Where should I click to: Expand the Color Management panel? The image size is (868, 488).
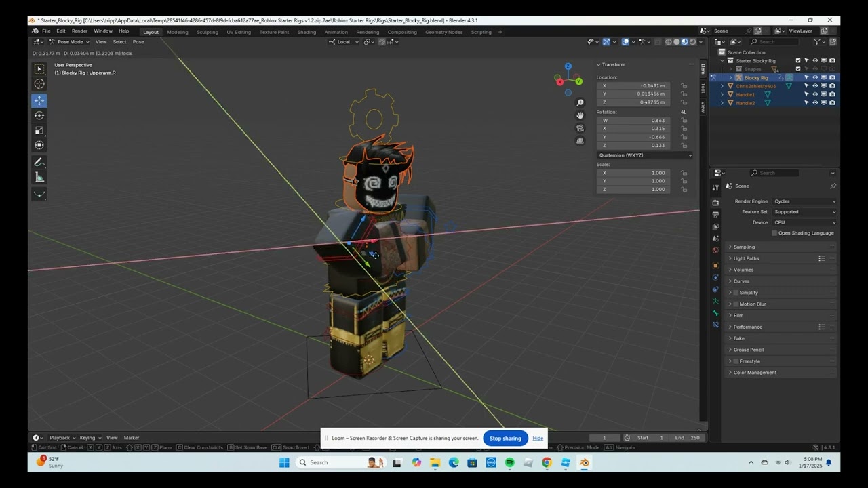click(x=782, y=373)
